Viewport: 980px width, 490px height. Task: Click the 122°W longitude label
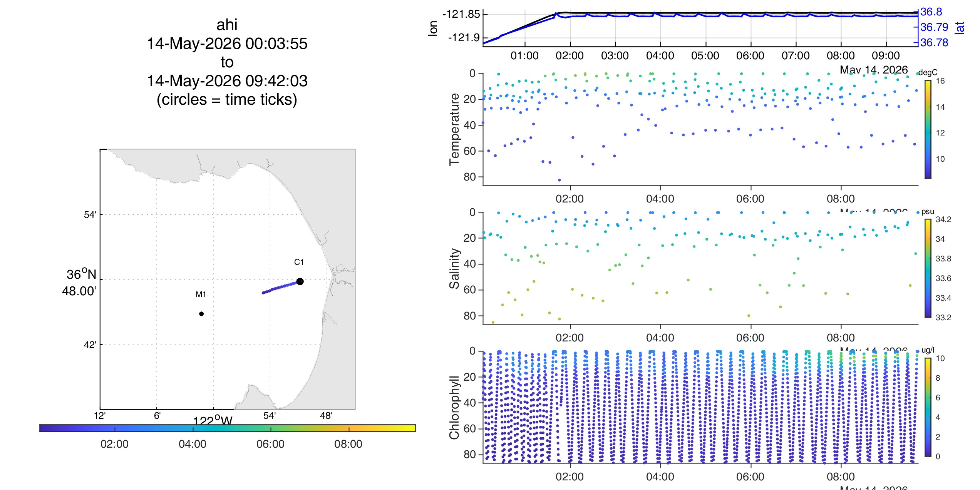coord(213,420)
